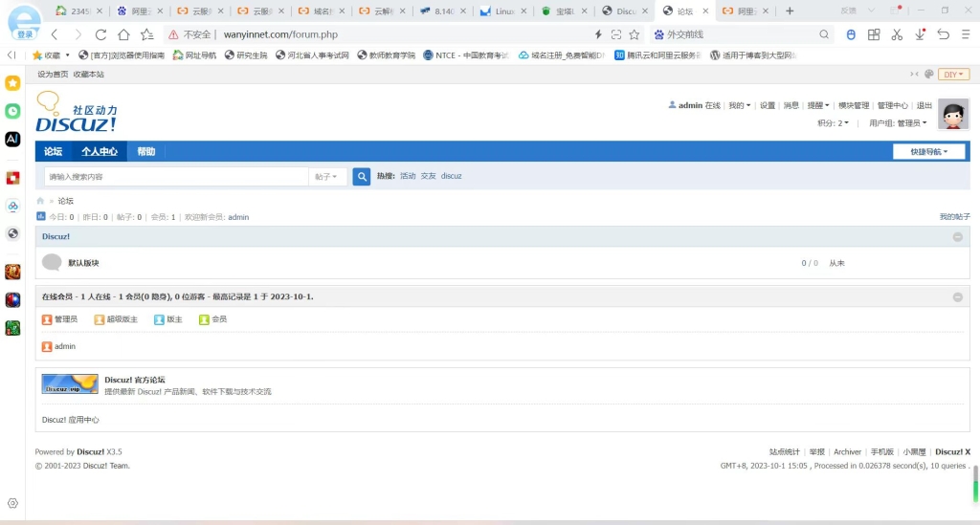Open the 默认版块 forum board
The width and height of the screenshot is (980, 525).
pyautogui.click(x=84, y=263)
